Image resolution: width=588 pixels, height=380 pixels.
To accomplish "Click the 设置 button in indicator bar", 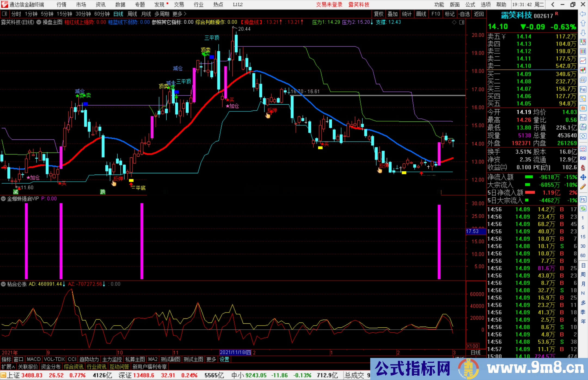I will click(224, 359).
